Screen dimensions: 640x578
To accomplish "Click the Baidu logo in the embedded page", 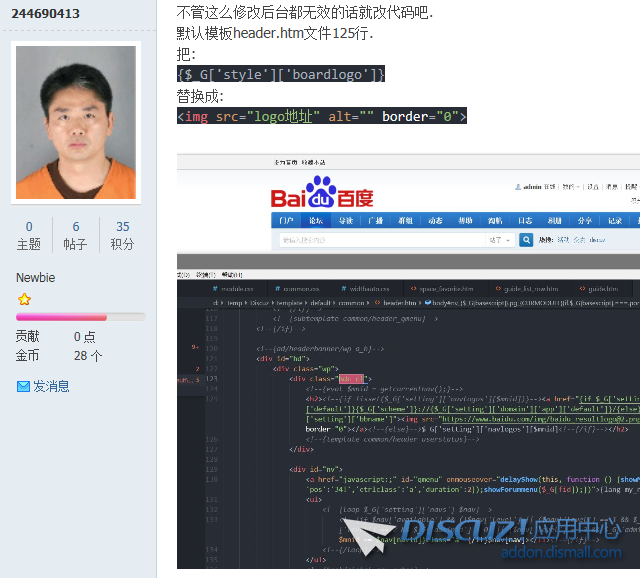I will tap(322, 192).
